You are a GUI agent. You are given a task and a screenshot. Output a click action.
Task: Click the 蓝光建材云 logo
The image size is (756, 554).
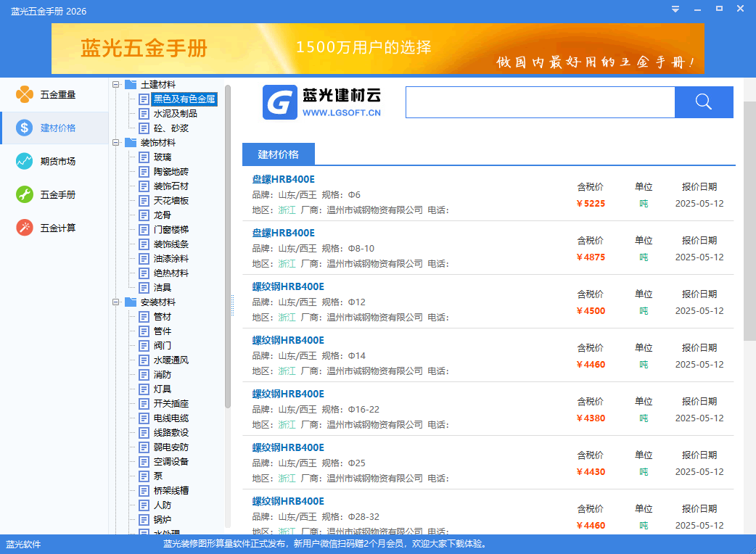[322, 102]
